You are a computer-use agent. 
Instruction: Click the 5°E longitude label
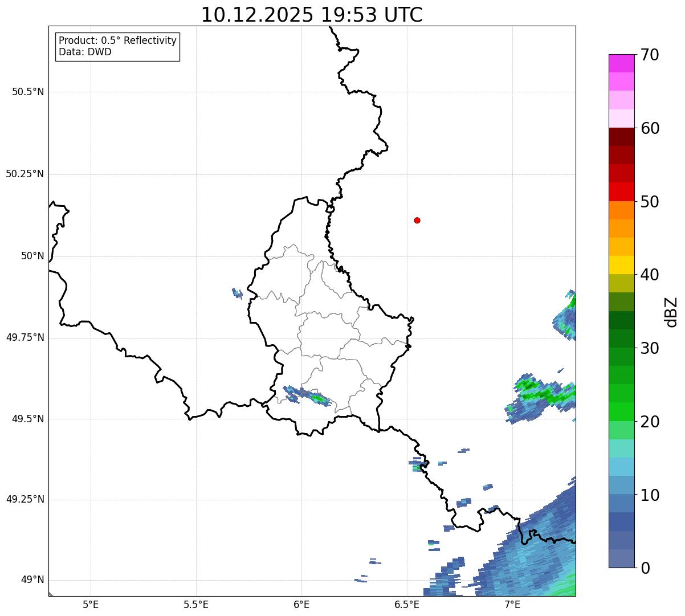(91, 604)
